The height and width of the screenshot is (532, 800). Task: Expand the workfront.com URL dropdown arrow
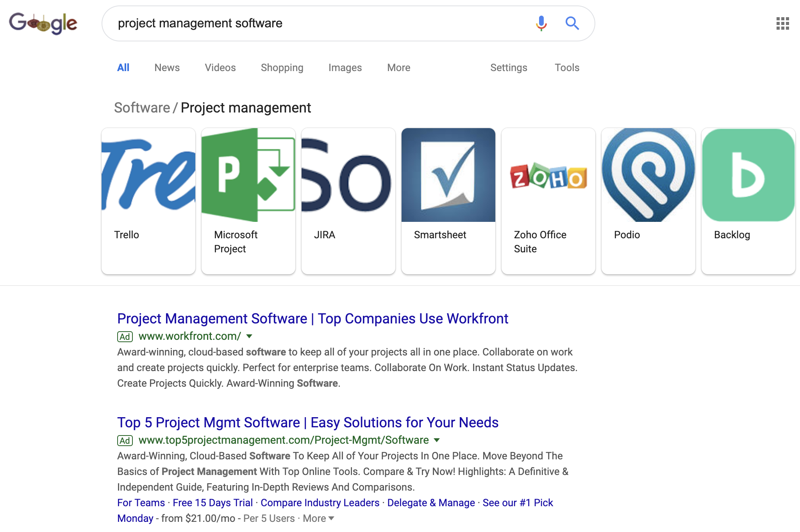pyautogui.click(x=250, y=336)
